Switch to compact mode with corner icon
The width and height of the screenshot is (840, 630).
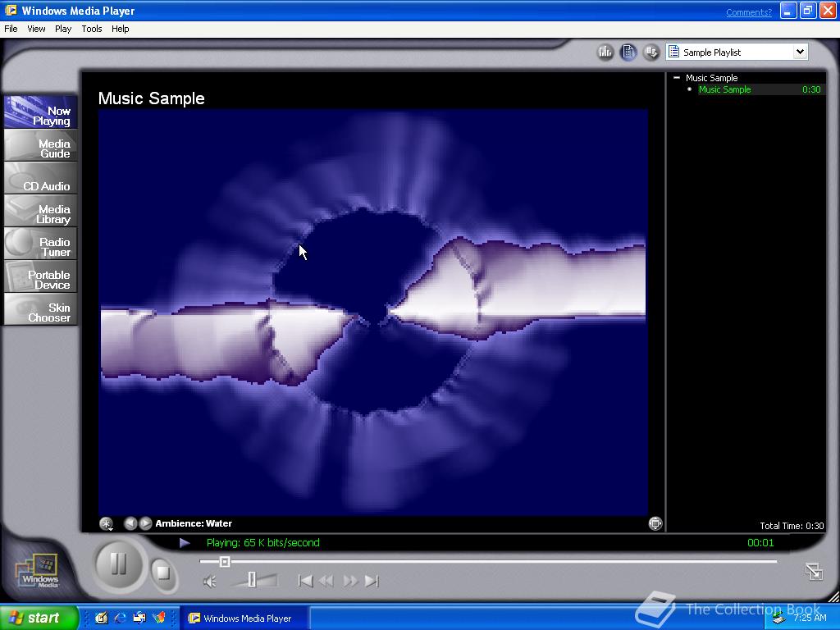pyautogui.click(x=814, y=571)
